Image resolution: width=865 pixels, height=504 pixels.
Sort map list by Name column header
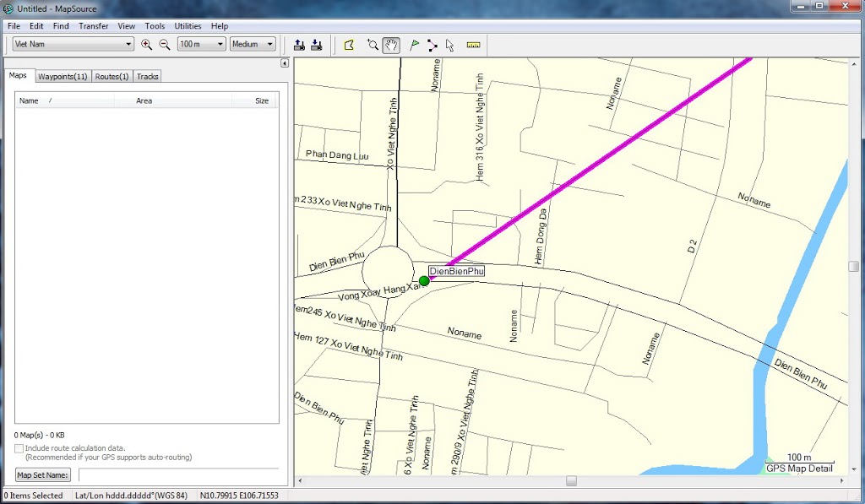point(65,101)
